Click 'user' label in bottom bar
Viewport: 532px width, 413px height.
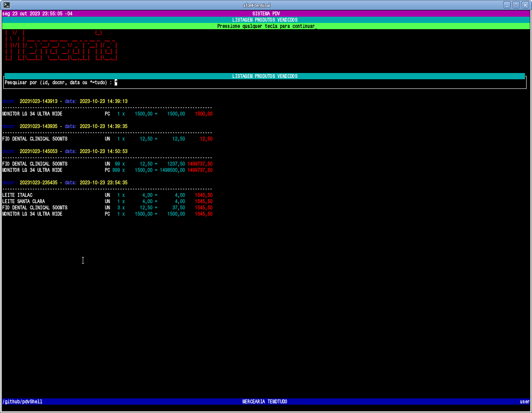point(524,402)
